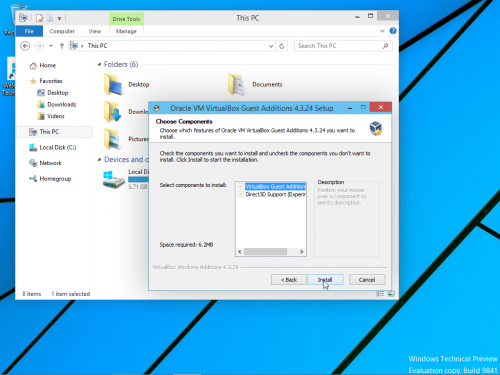The width and height of the screenshot is (500, 375).
Task: Toggle Direct3D Support checkbox
Action: pyautogui.click(x=241, y=194)
